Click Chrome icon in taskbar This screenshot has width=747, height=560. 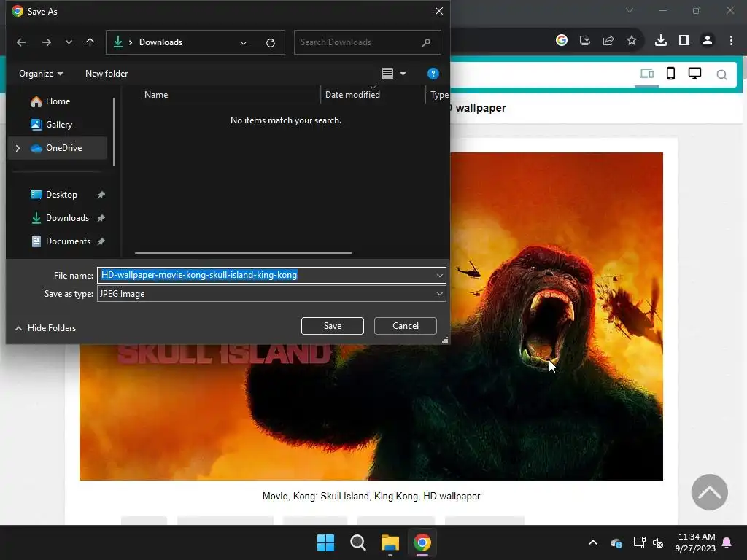pyautogui.click(x=422, y=542)
